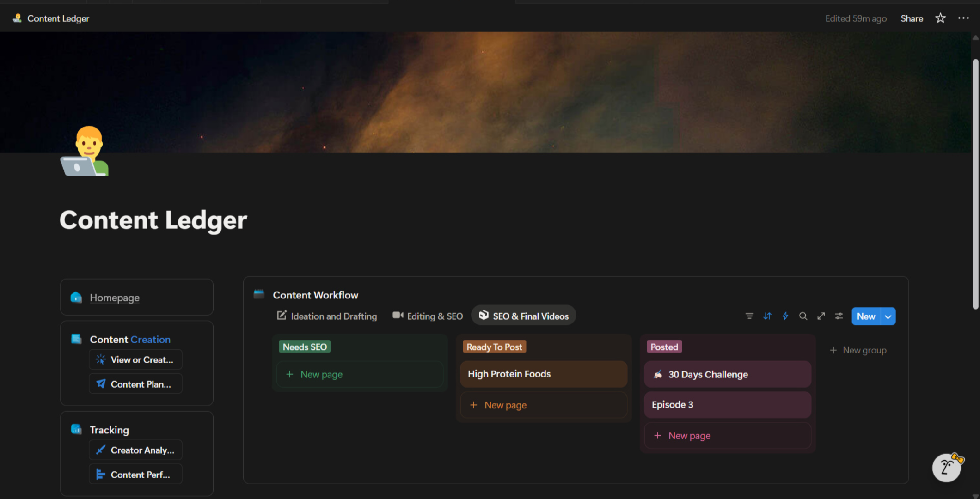Click the Edited 59m ago text
The height and width of the screenshot is (499, 980).
[856, 18]
